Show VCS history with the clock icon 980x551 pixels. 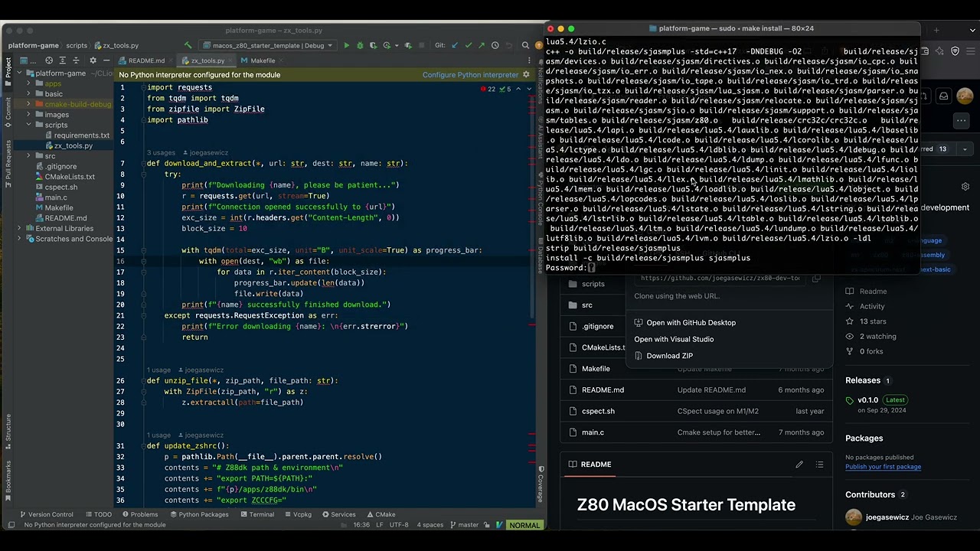coord(495,45)
